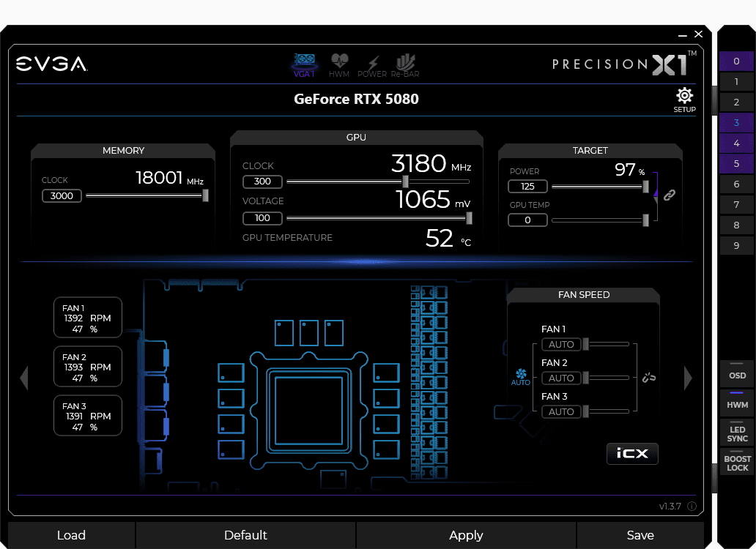Toggle the fan speed link icon

coord(649,378)
